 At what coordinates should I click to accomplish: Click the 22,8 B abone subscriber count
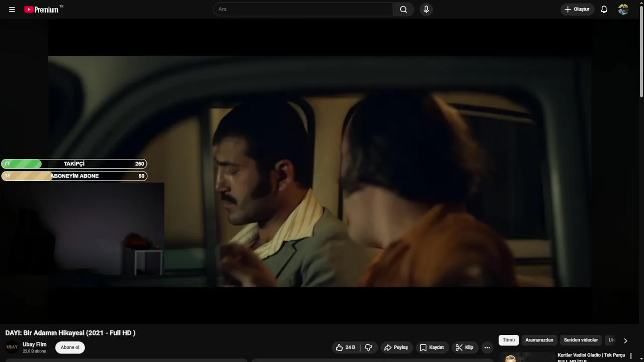34,351
